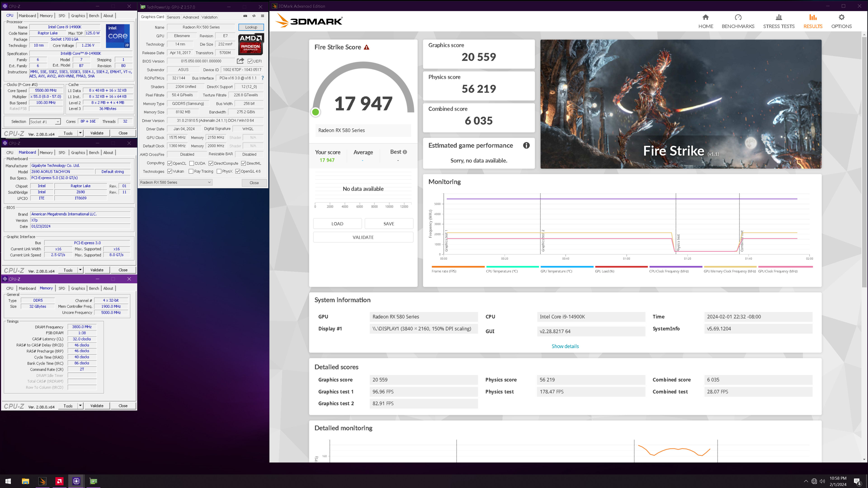Image resolution: width=868 pixels, height=488 pixels.
Task: Toggle the DirectCompute checkbox
Action: (211, 163)
